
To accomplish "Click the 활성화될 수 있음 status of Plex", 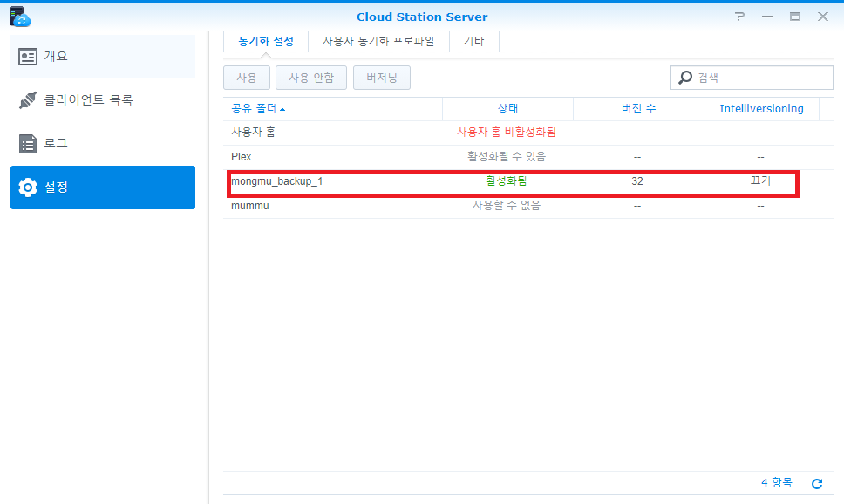I will click(x=507, y=156).
